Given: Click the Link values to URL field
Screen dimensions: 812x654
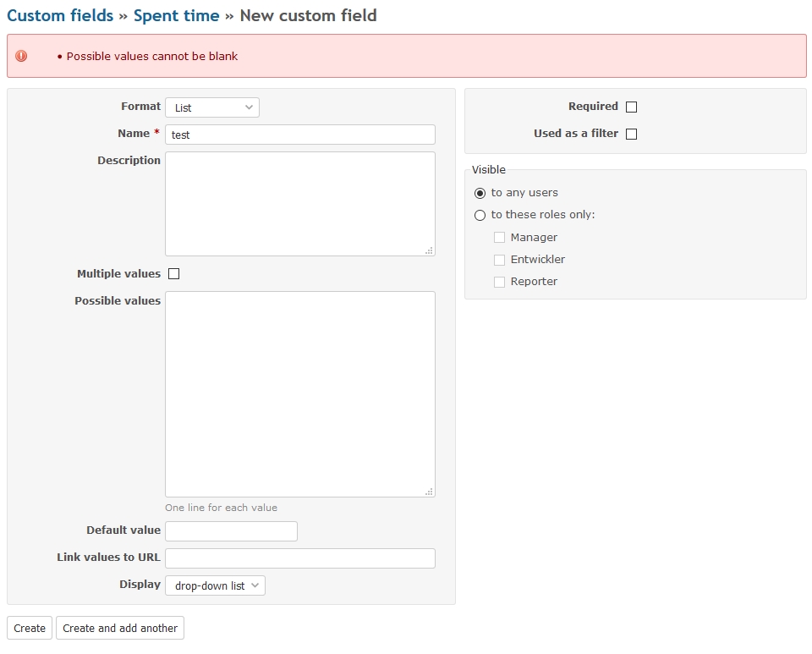Looking at the screenshot, I should [300, 558].
